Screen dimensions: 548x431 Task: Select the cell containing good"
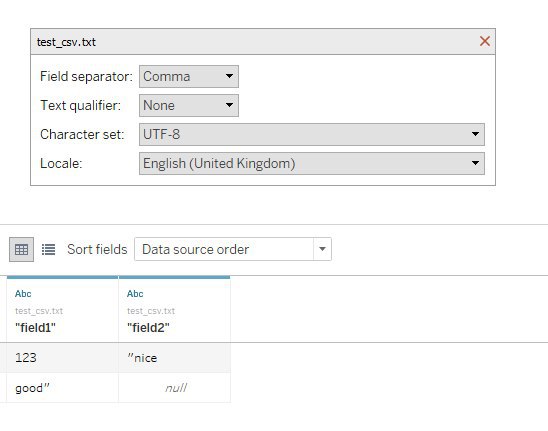click(63, 388)
